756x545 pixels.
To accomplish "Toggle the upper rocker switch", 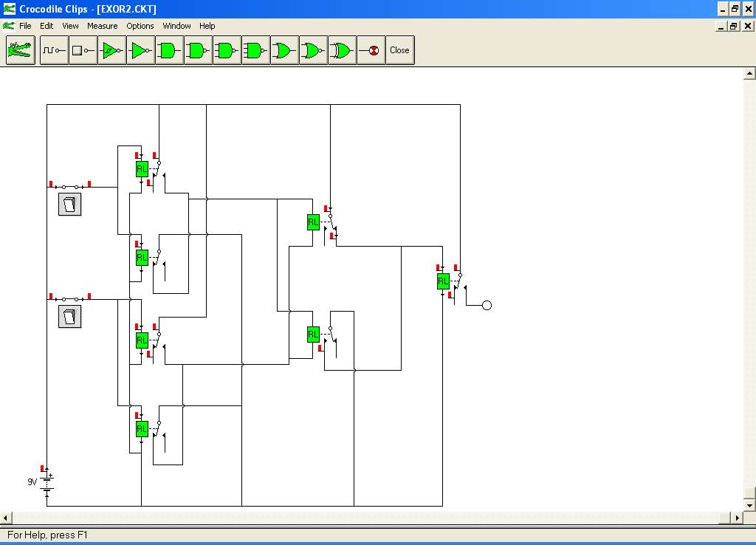I will pos(70,204).
